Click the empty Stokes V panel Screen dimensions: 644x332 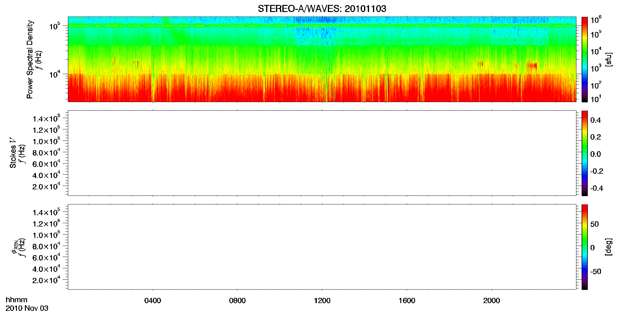tap(322, 153)
